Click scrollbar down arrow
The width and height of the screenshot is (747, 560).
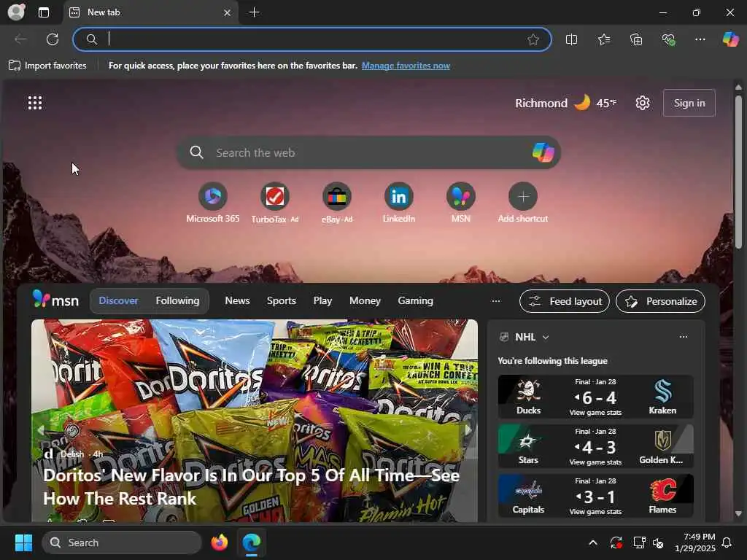[x=738, y=513]
